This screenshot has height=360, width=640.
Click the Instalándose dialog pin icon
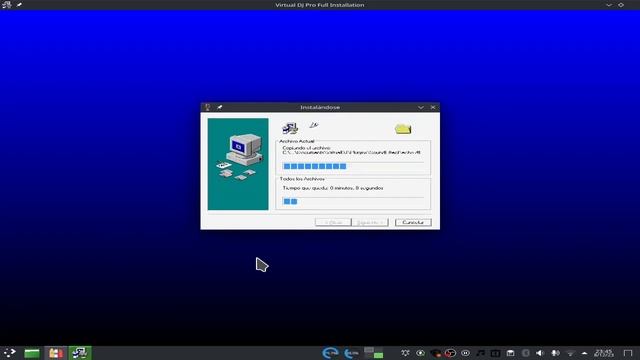[x=220, y=107]
